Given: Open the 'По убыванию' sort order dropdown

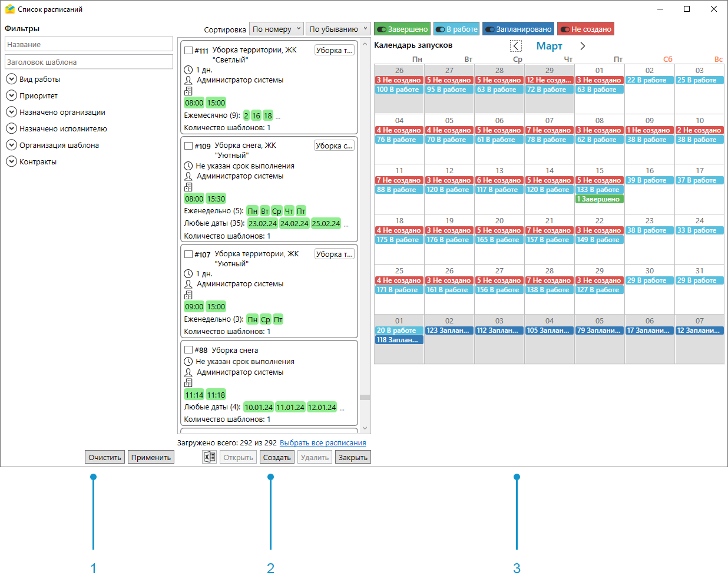Looking at the screenshot, I should pos(338,29).
